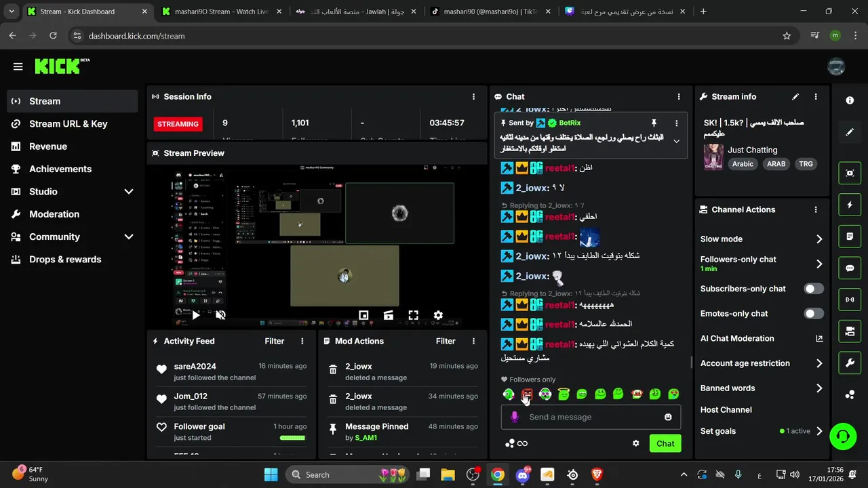Open Drops & rewards in sidebar
The height and width of the screenshot is (488, 868).
click(x=73, y=260)
